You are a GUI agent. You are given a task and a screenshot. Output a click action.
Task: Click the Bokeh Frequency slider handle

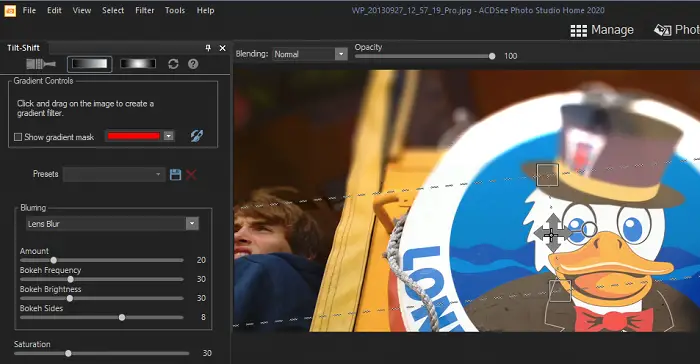coord(71,280)
